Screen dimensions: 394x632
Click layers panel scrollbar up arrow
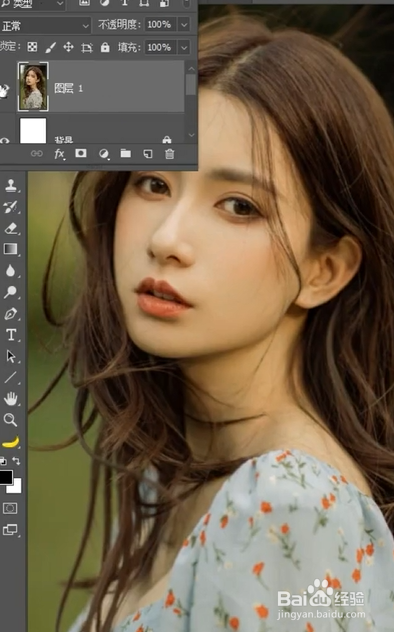click(191, 69)
